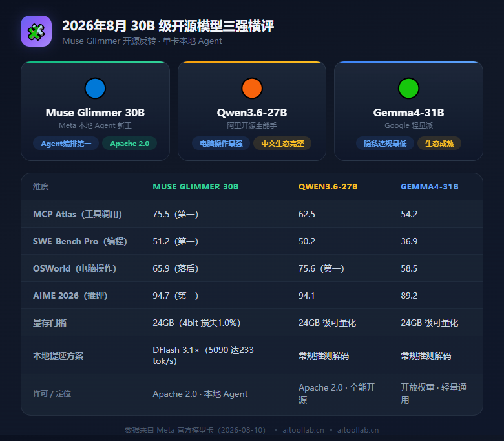Click the '36.9' cell
Image resolution: width=504 pixels, height=441 pixels.
click(x=409, y=241)
